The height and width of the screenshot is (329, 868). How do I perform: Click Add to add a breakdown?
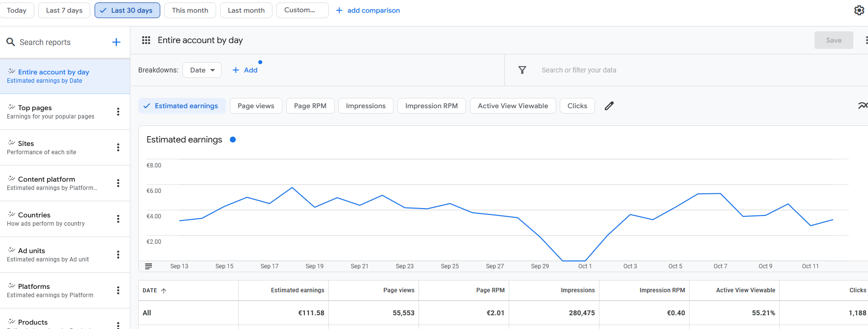pos(245,70)
